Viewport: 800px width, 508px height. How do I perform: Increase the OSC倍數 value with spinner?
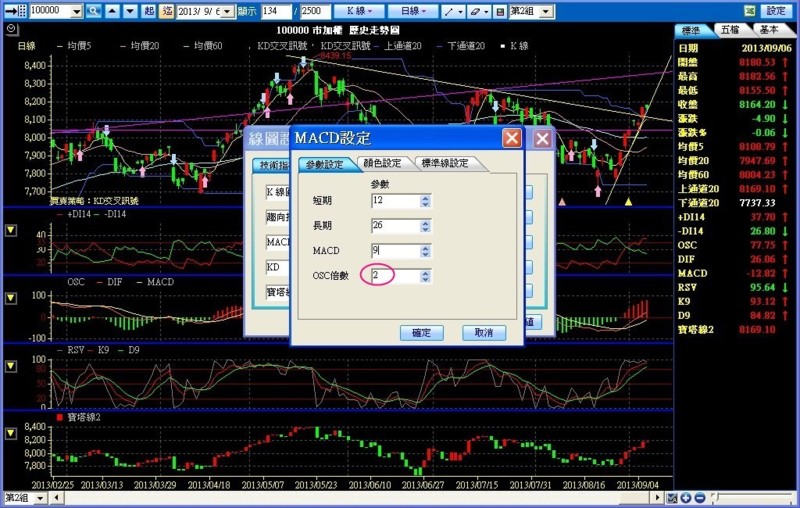(x=425, y=271)
